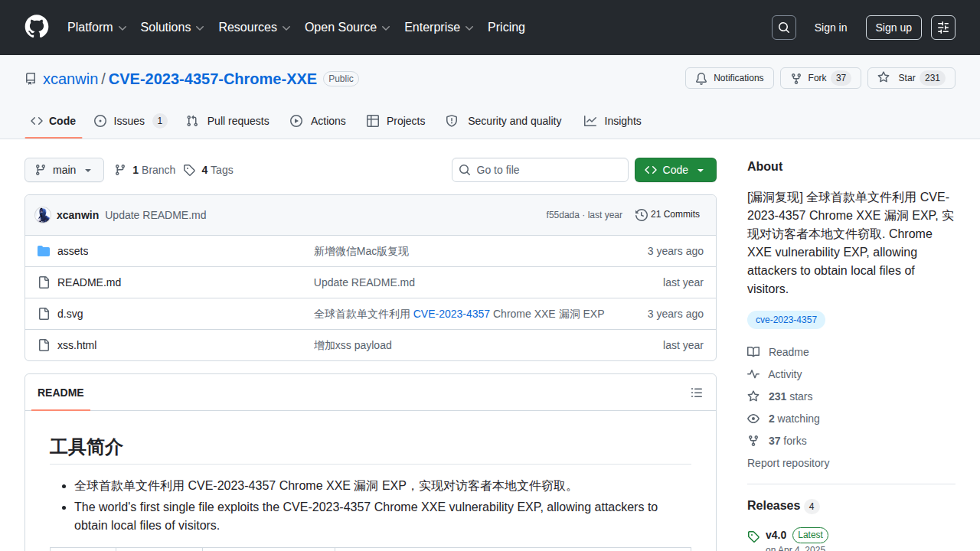
Task: Open the assets folder
Action: click(x=73, y=251)
